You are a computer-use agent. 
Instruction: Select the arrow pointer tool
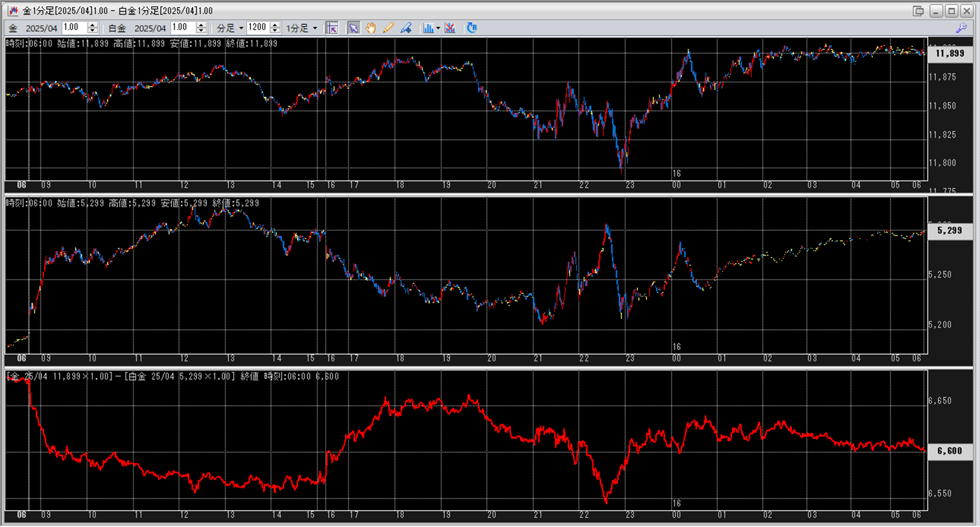tap(354, 28)
